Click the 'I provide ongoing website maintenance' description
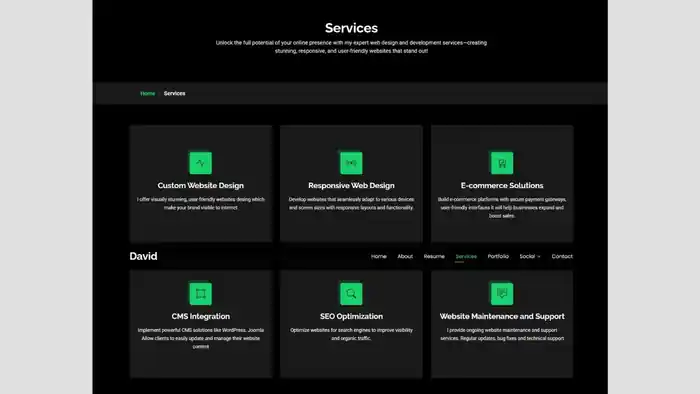Image resolution: width=700 pixels, height=394 pixels. (502, 334)
